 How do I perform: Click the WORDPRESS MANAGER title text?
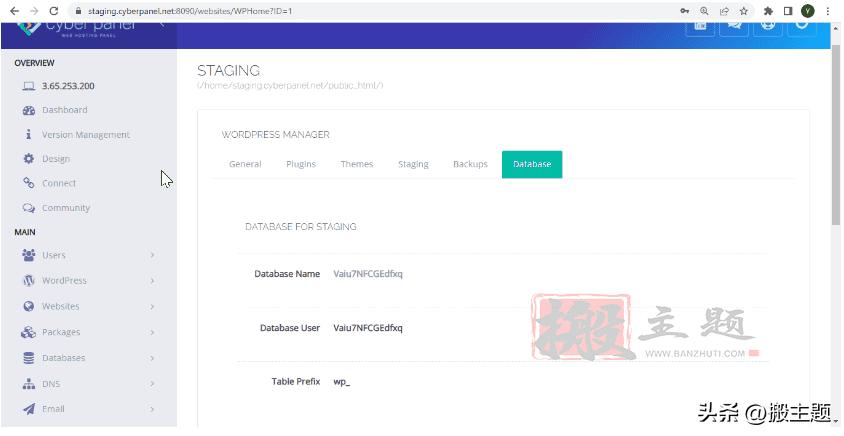(x=276, y=135)
